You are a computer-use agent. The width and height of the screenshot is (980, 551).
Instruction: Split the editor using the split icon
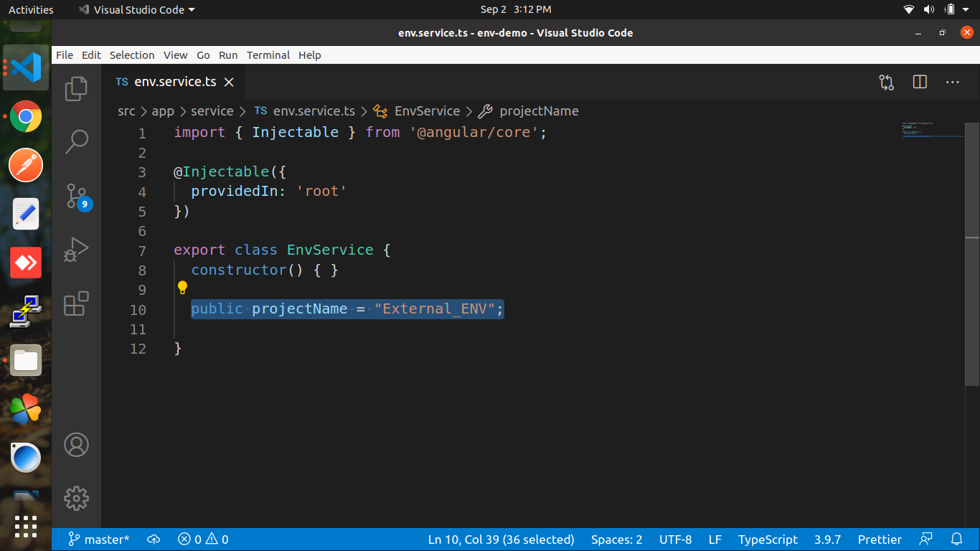click(919, 82)
